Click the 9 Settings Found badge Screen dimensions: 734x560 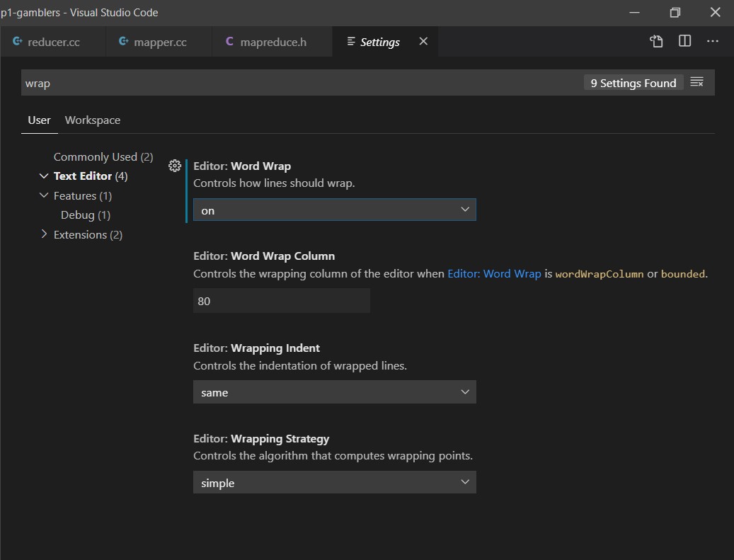(633, 83)
